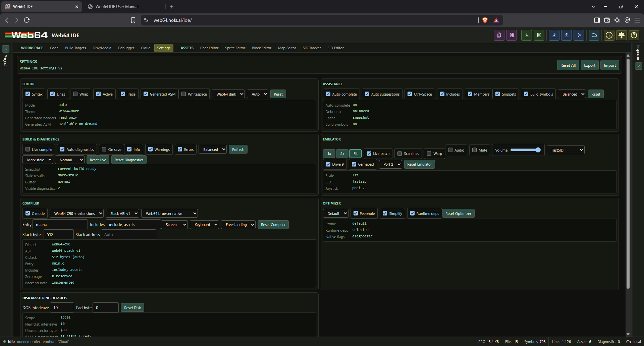644x346 pixels.
Task: Go back using browser back arrow
Action: 7,20
